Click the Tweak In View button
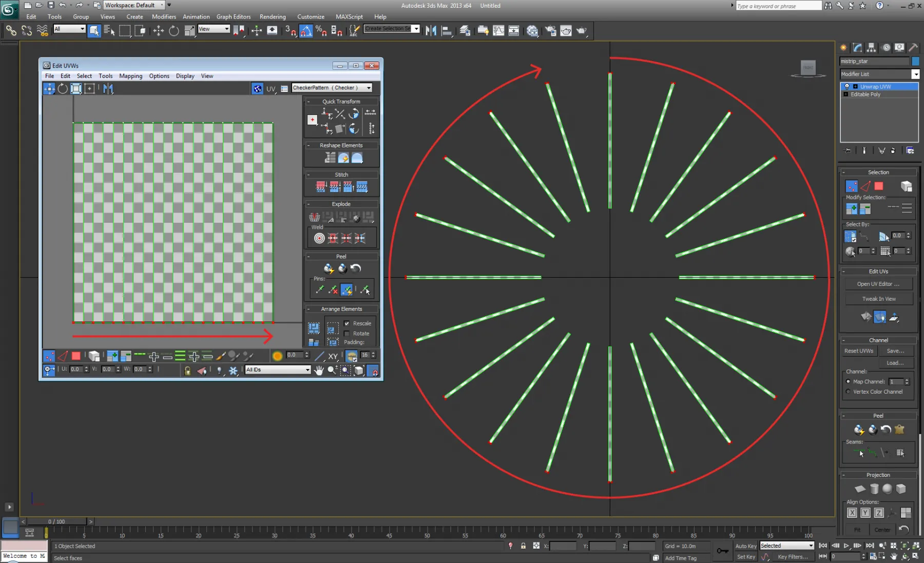924x563 pixels. click(878, 299)
